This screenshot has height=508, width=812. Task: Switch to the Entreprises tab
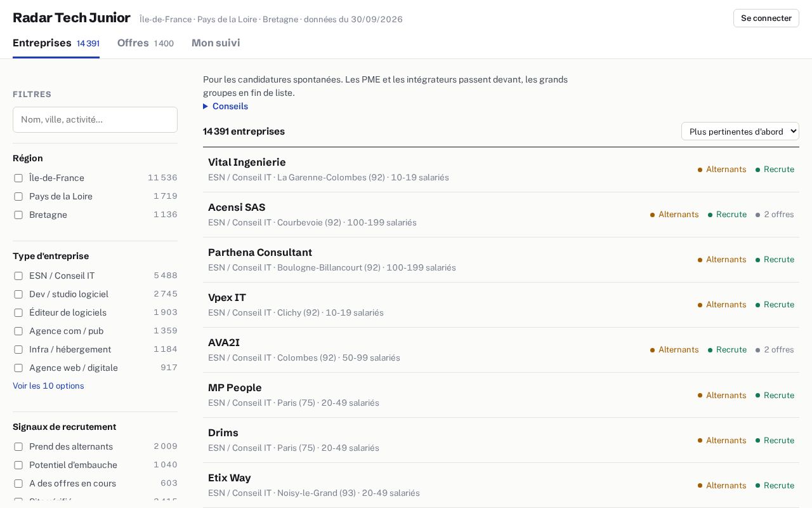[56, 43]
